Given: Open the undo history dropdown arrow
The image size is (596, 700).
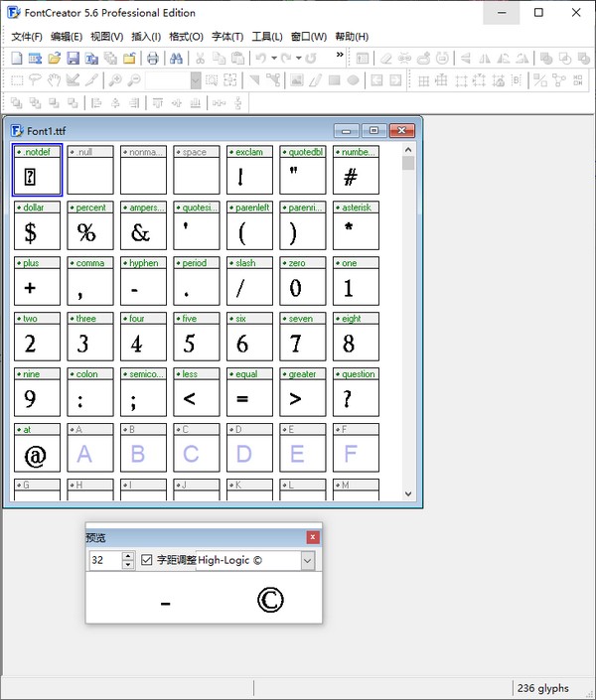Looking at the screenshot, I should tap(274, 58).
